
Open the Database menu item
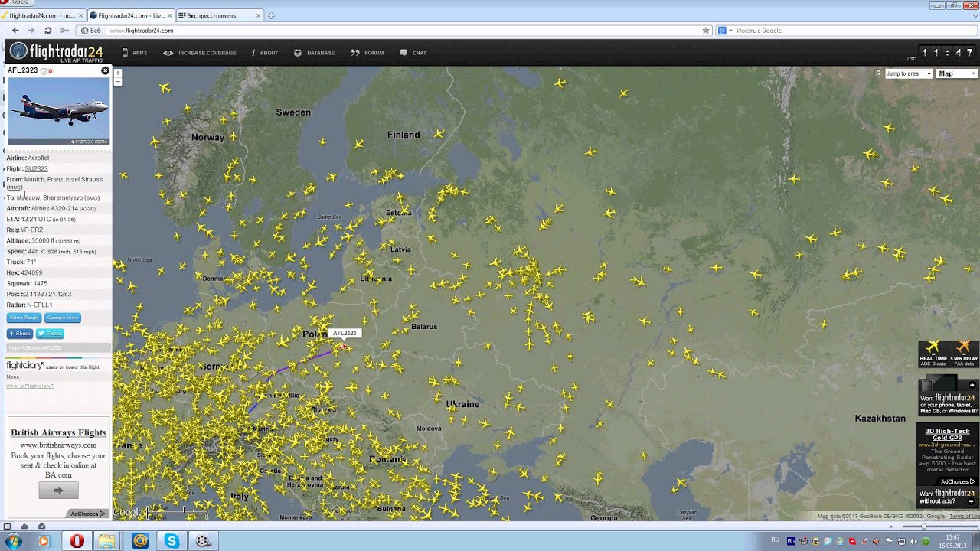[314, 53]
